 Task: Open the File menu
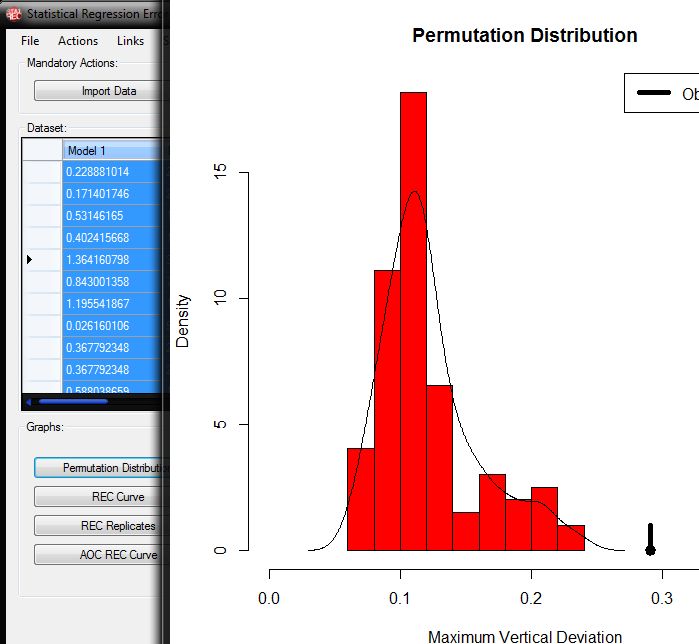tap(30, 41)
